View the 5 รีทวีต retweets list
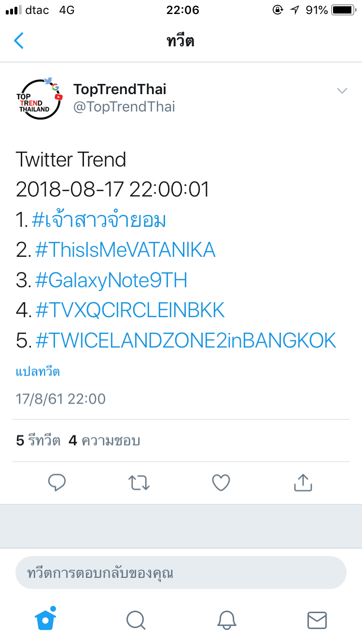 pyautogui.click(x=38, y=440)
